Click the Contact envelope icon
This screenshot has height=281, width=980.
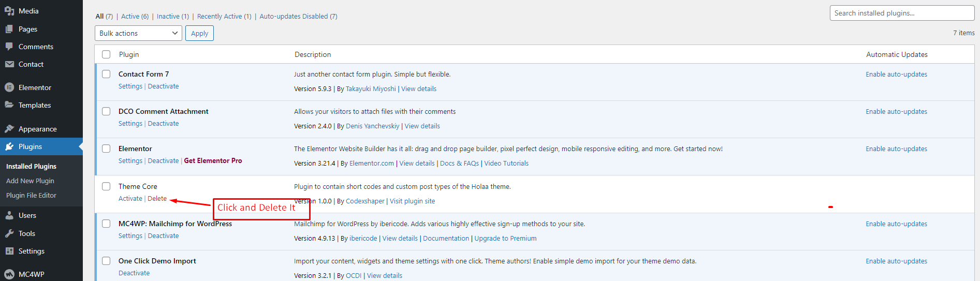9,64
